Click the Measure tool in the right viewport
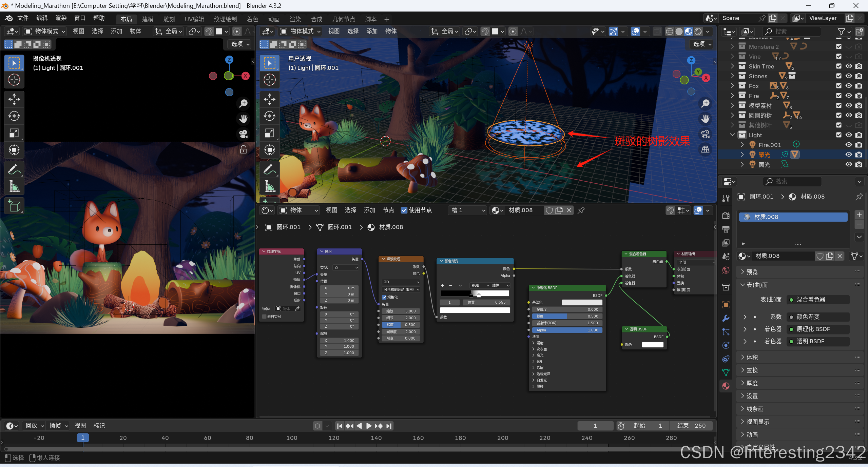The width and height of the screenshot is (868, 467). point(270,186)
